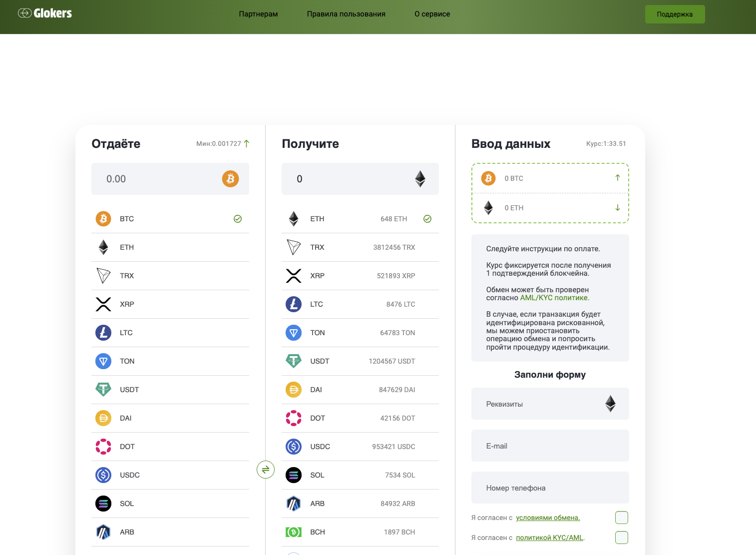The width and height of the screenshot is (756, 555).
Task: Focus the E-mail input field
Action: point(550,446)
